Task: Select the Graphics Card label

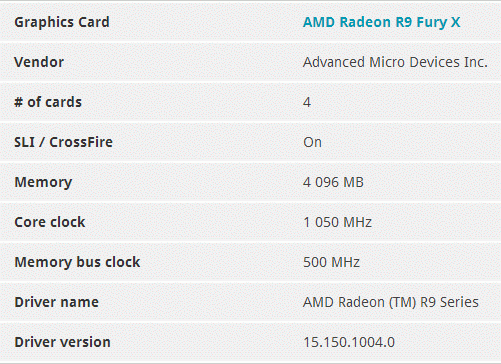Action: (x=62, y=22)
